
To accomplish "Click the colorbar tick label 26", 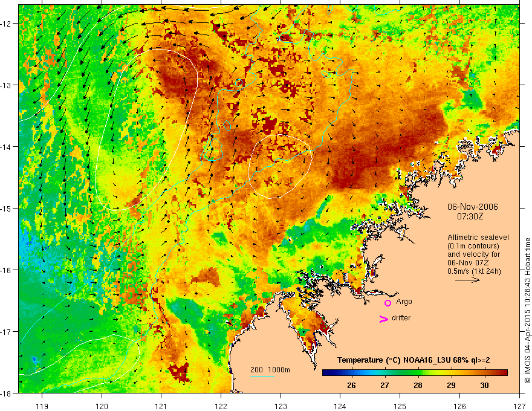I will 351,385.
